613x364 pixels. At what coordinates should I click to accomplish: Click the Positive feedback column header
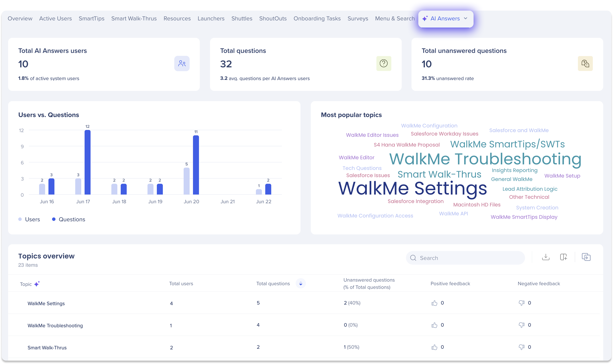(x=450, y=284)
